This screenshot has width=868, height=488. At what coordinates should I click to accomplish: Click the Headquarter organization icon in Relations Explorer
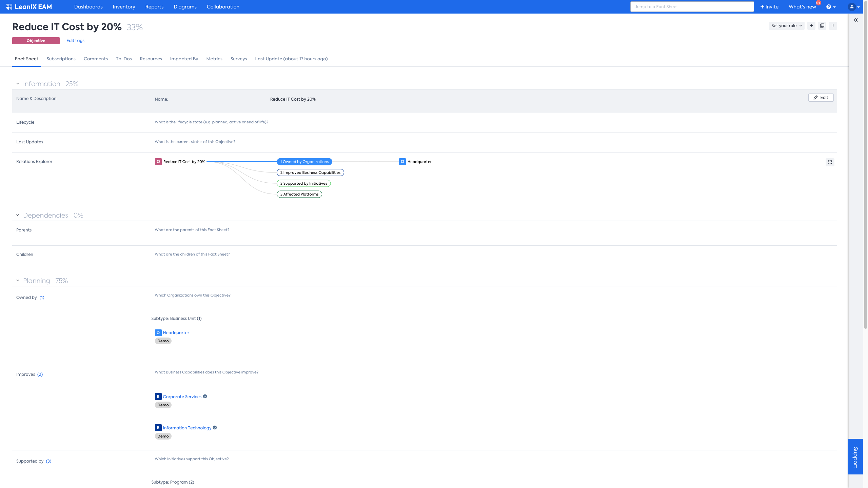(402, 162)
